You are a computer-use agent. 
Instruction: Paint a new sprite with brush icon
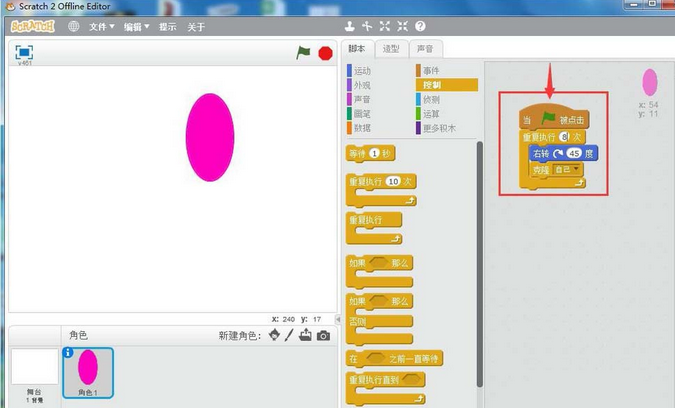pos(290,335)
